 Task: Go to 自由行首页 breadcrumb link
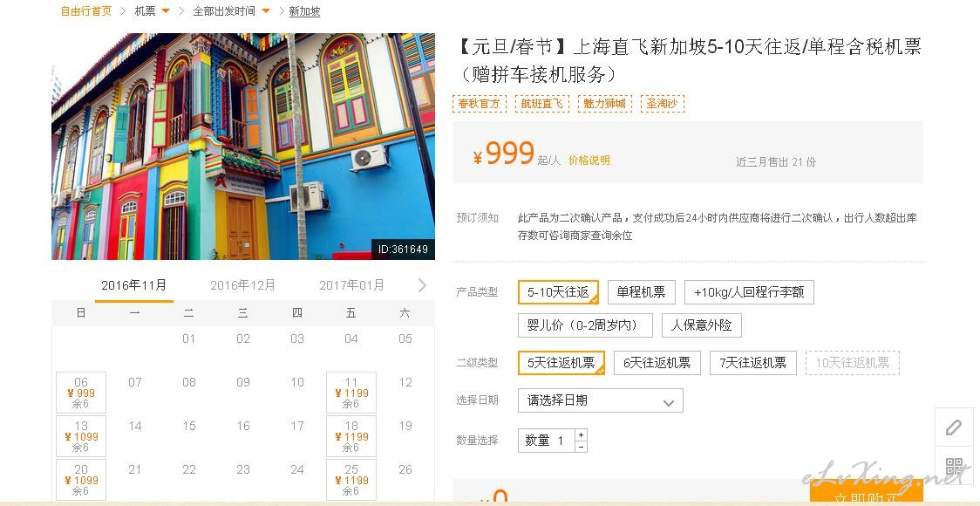point(86,11)
